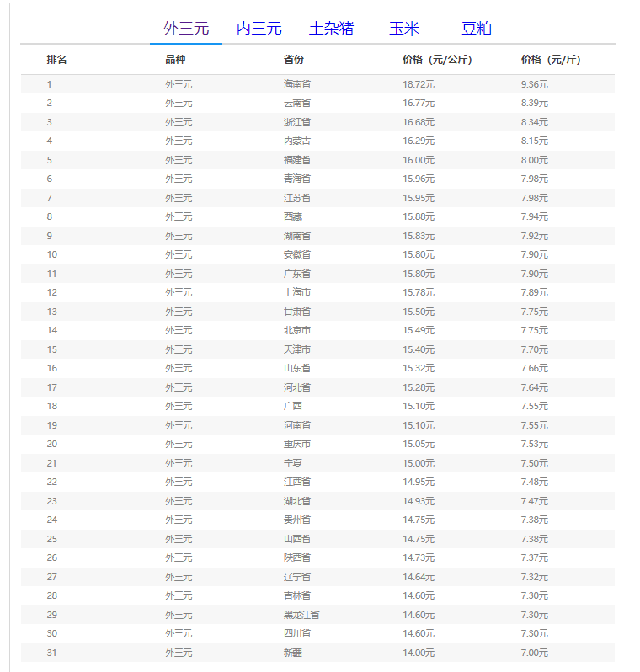Select the 山西省 province cell

[297, 539]
